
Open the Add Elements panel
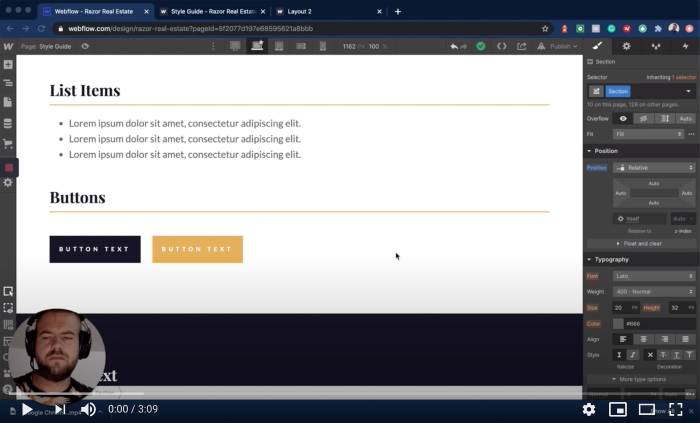point(8,65)
